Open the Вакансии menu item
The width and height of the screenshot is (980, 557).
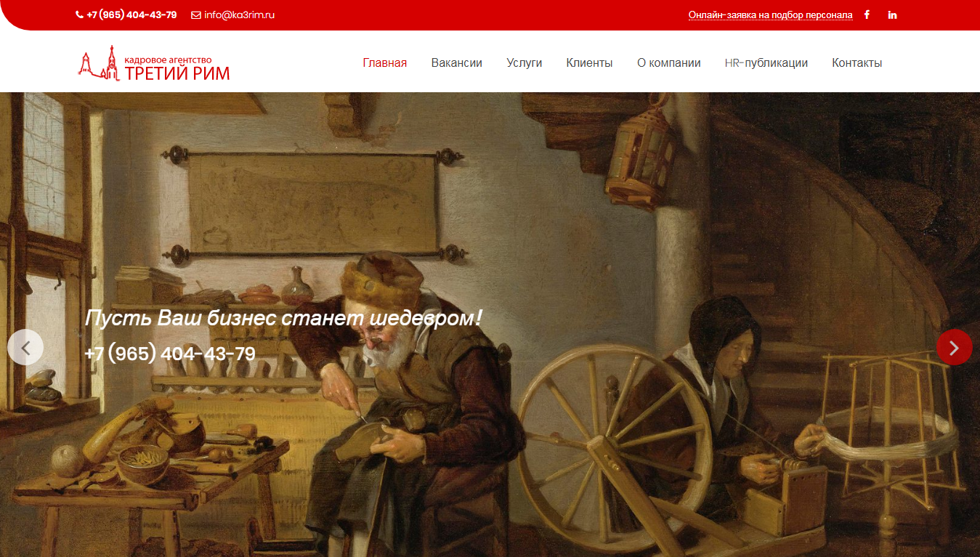pos(457,63)
